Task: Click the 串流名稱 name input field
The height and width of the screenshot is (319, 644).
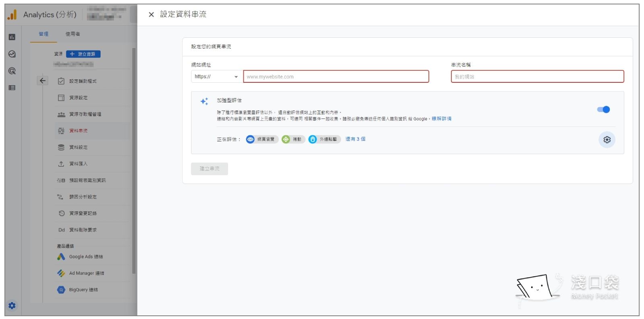Action: (537, 76)
